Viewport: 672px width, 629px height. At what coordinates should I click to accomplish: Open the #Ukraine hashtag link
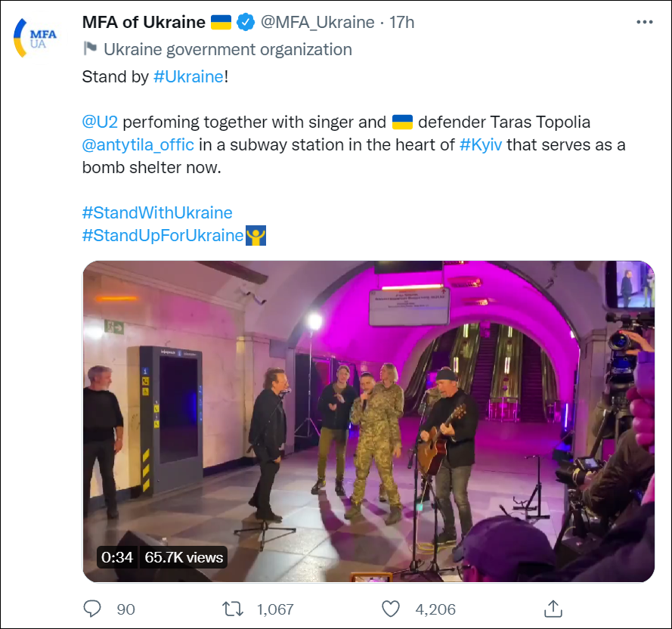tap(188, 77)
